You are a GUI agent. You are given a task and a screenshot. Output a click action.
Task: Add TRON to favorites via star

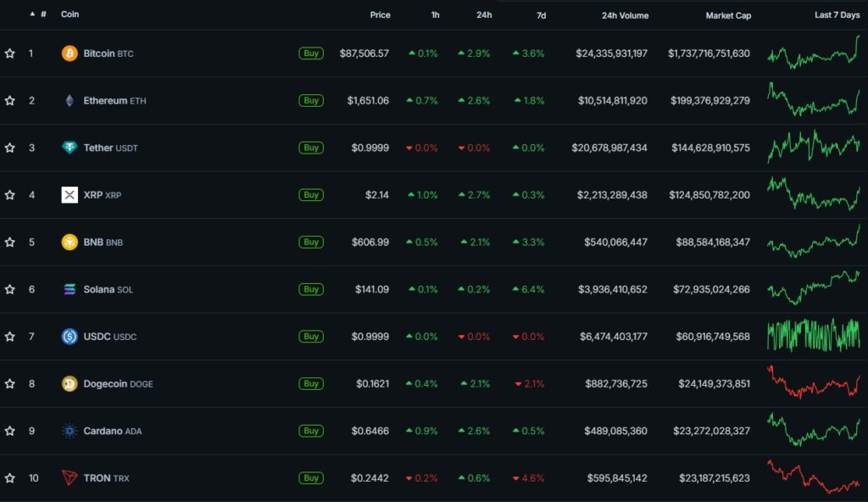point(9,477)
